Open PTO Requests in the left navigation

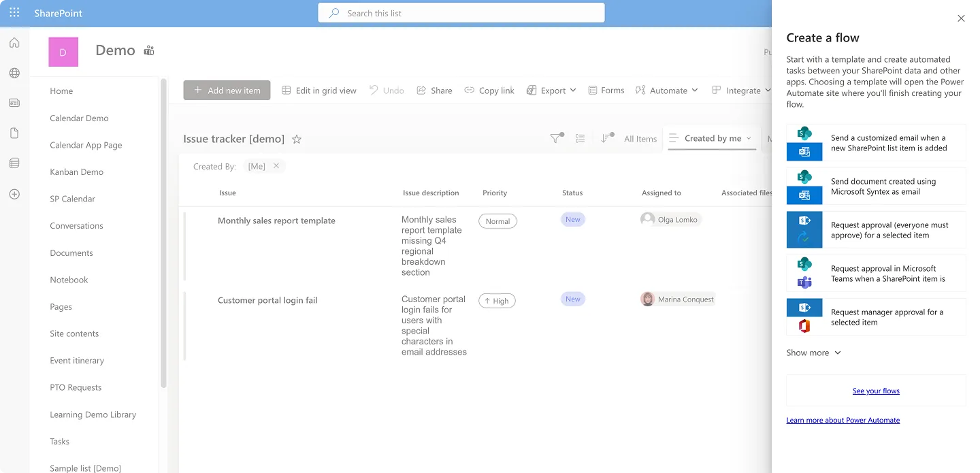tap(76, 387)
